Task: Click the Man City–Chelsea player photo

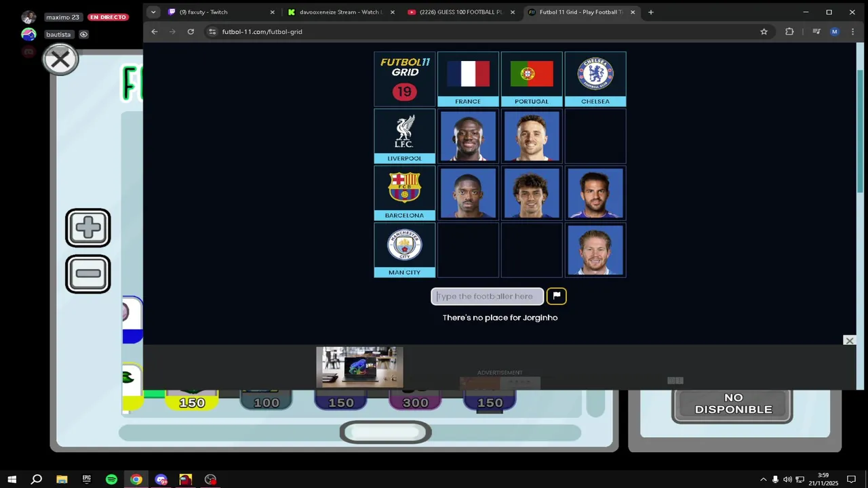Action: click(x=595, y=250)
